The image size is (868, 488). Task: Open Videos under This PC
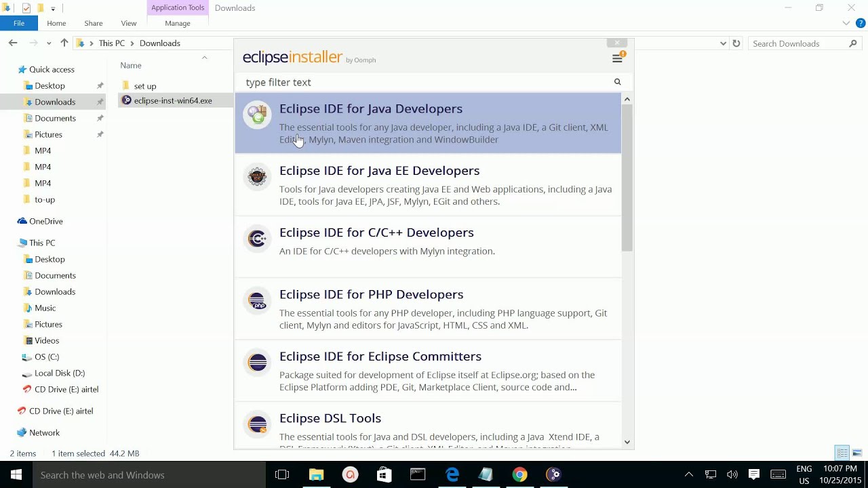47,340
